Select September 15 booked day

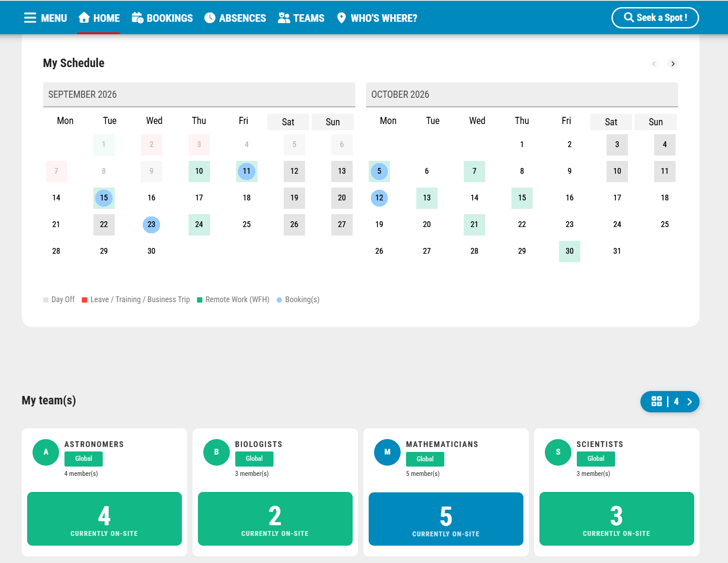click(104, 198)
